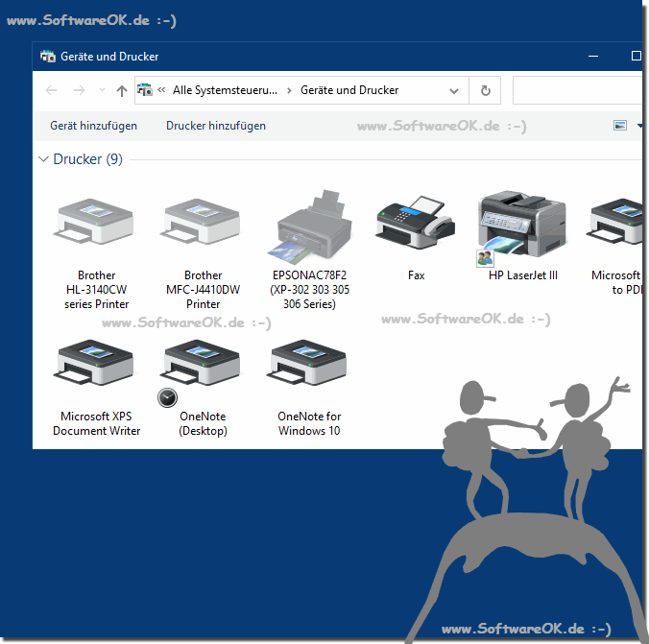
Task: Click the Fax label text
Action: 416,275
